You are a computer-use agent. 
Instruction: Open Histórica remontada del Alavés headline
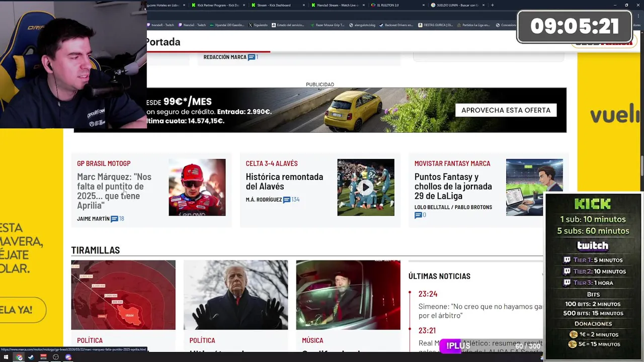[x=284, y=182]
